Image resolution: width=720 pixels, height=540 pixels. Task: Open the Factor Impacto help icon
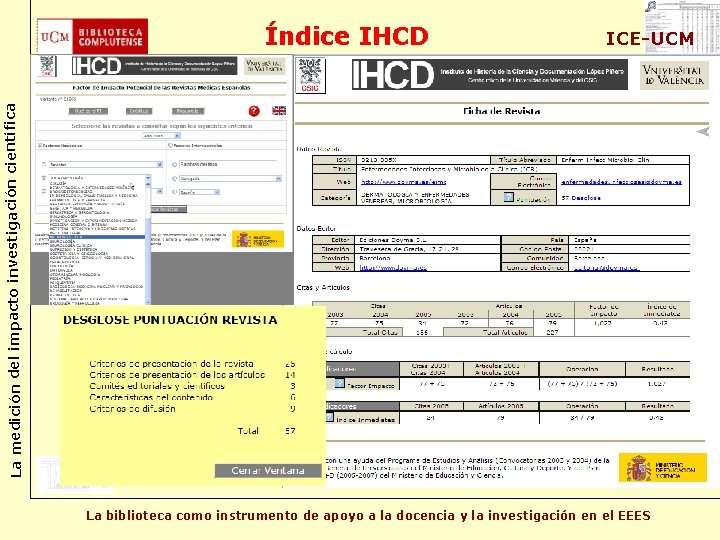click(x=339, y=383)
